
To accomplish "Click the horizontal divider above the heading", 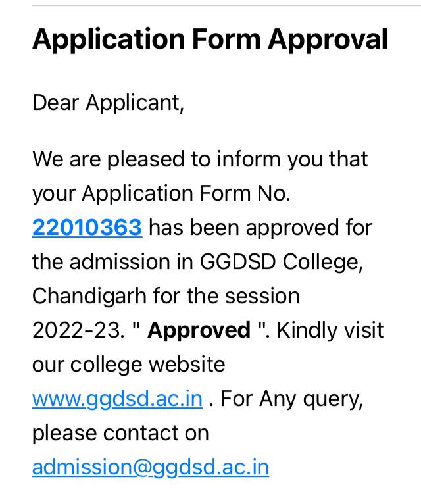I will [x=226, y=5].
